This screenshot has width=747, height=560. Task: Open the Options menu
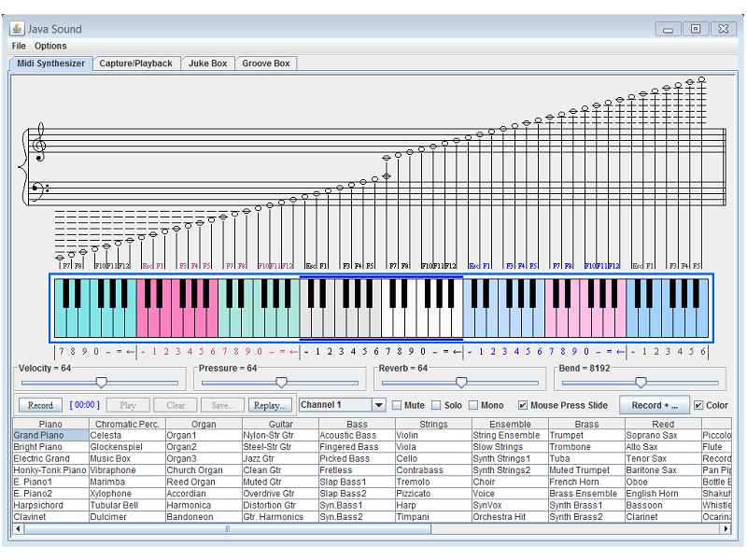click(50, 46)
